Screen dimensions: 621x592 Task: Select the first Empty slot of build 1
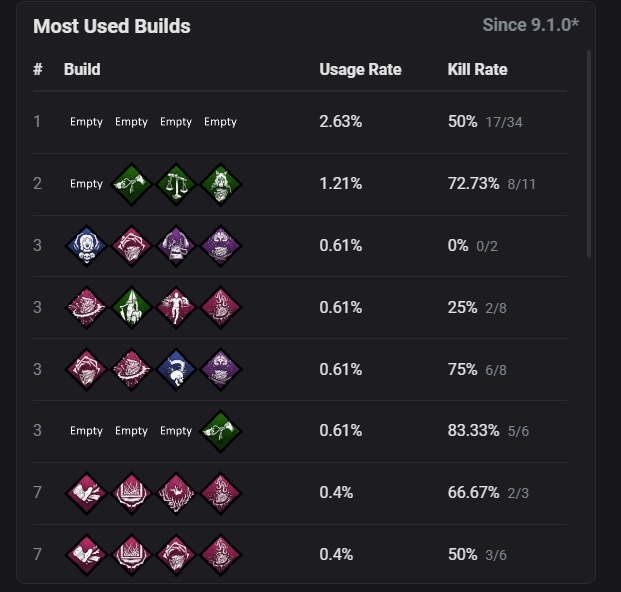(86, 122)
